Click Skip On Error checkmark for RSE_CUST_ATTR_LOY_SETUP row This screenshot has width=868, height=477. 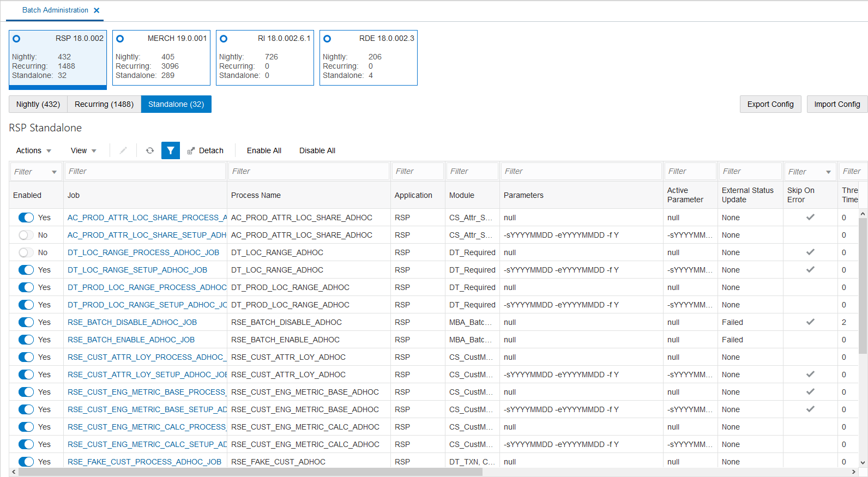810,374
